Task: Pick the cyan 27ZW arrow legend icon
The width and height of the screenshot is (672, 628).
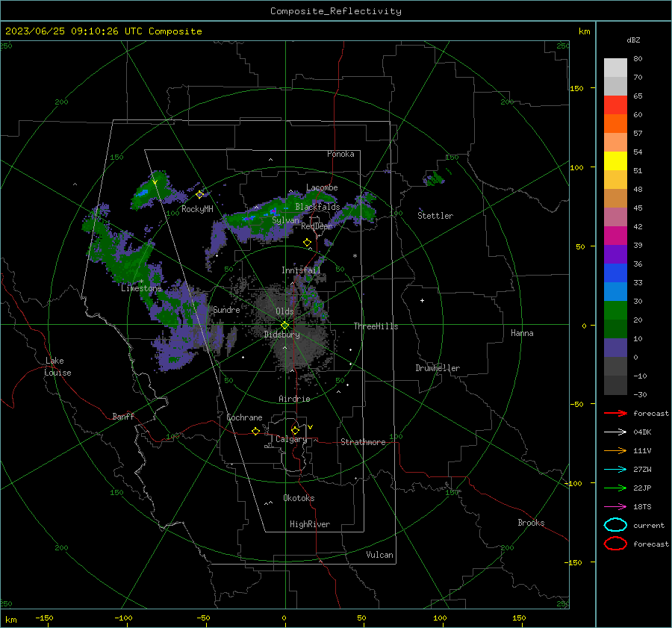Action: click(615, 470)
